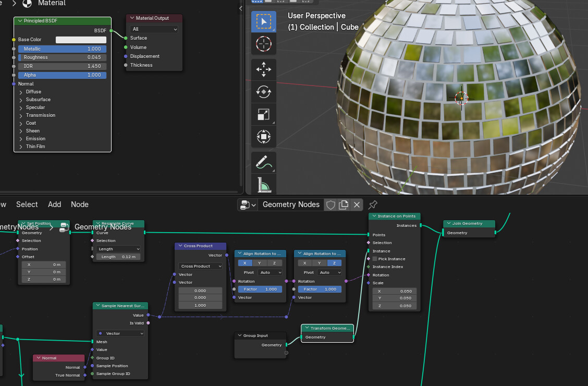Click first Align Rotation Factor slider
Viewport: 588px width, 386px height.
coord(260,289)
